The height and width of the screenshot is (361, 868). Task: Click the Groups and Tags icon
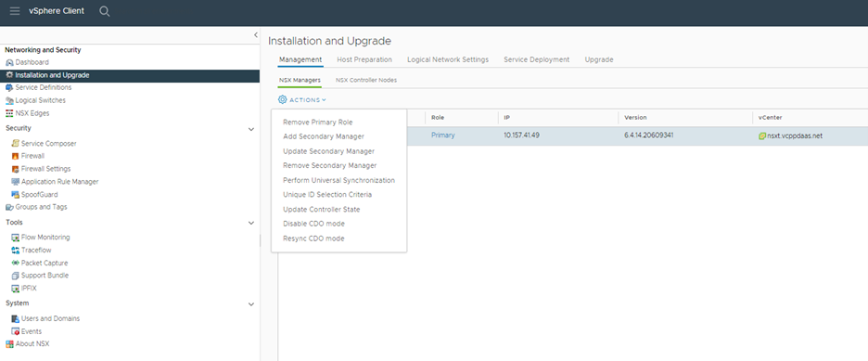(x=9, y=207)
